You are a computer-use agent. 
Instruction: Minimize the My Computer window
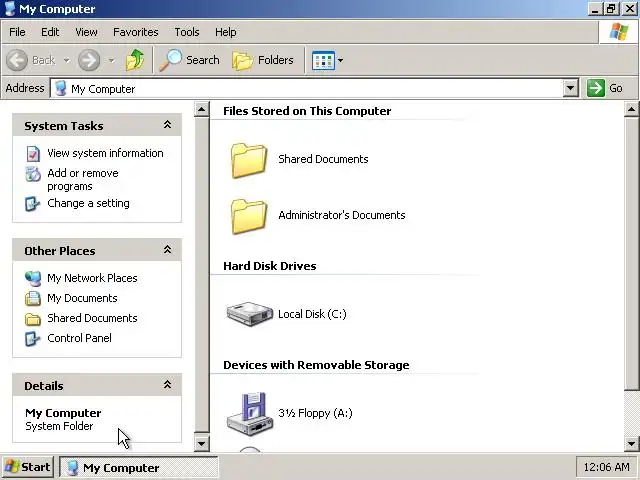595,9
